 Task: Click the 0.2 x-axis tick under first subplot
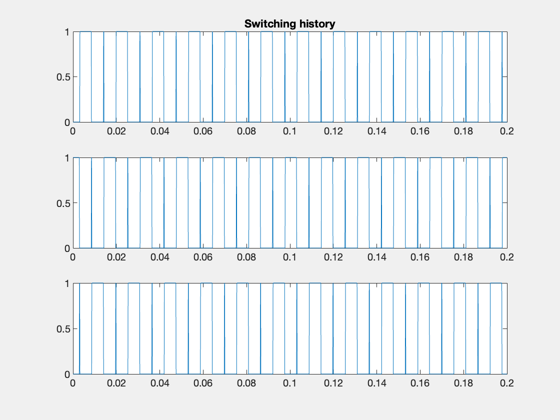507,131
